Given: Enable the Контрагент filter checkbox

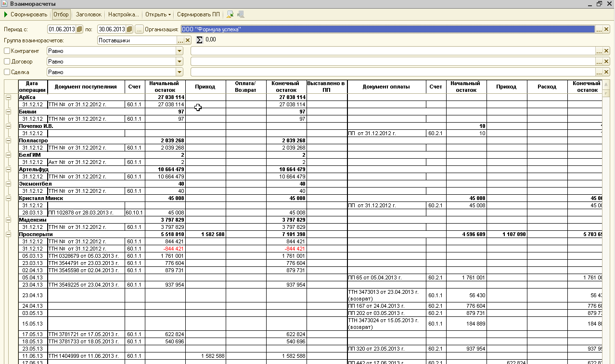Looking at the screenshot, I should (x=7, y=51).
